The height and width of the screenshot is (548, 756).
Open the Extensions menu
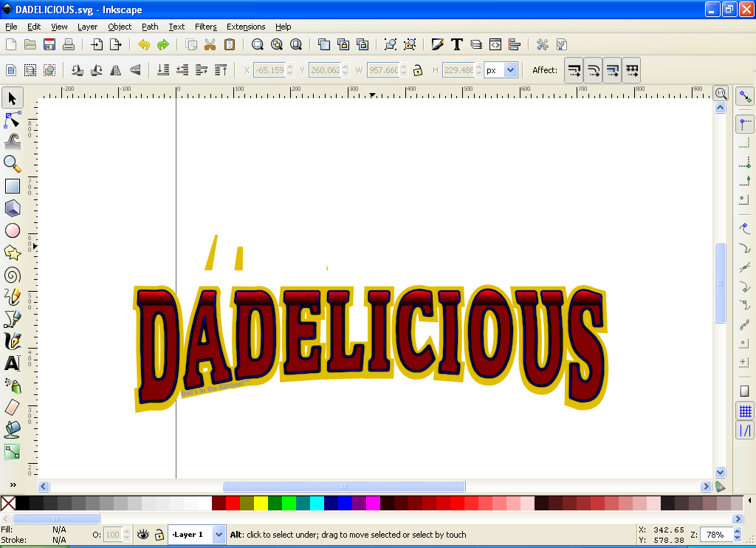(246, 27)
